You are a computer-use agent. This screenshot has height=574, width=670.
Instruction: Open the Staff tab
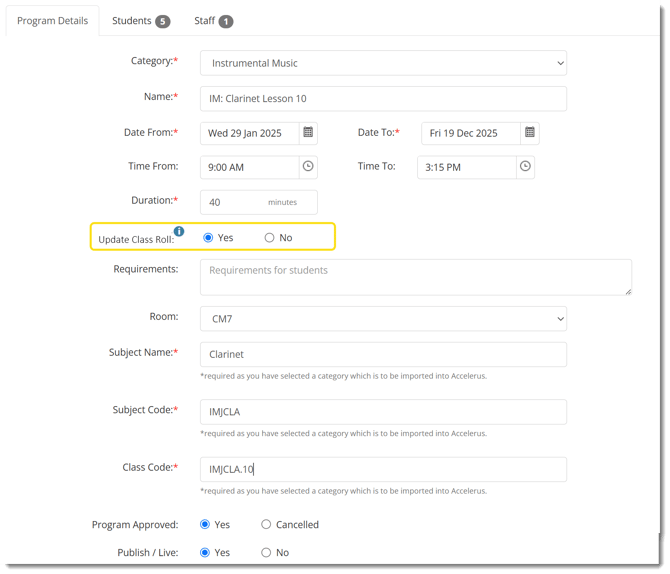(x=213, y=21)
